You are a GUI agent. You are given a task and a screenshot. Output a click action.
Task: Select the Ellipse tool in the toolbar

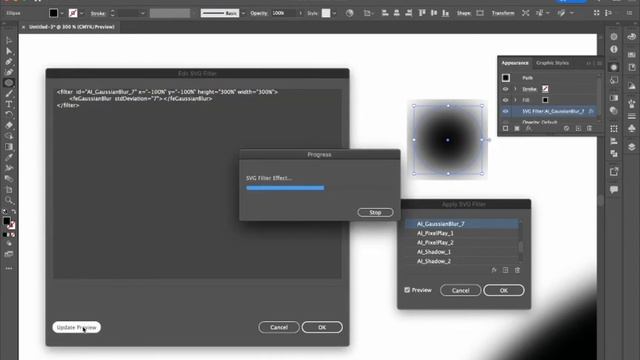tap(9, 83)
